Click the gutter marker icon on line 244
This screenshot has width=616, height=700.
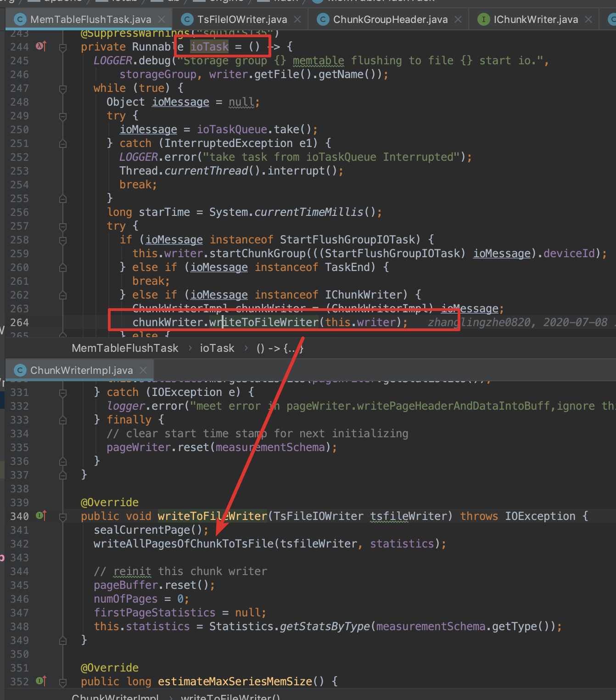(x=41, y=46)
